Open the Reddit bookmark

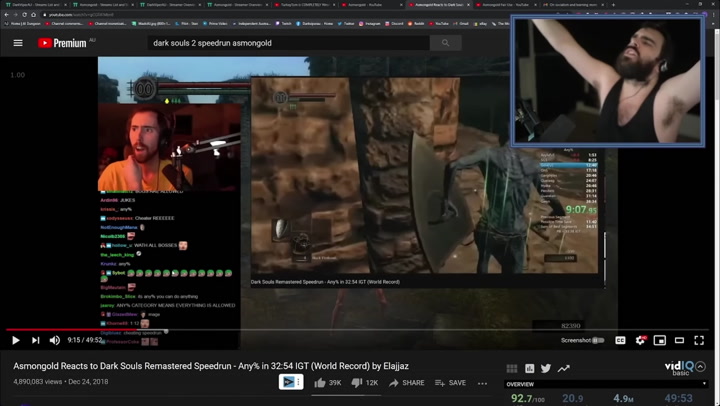click(418, 23)
